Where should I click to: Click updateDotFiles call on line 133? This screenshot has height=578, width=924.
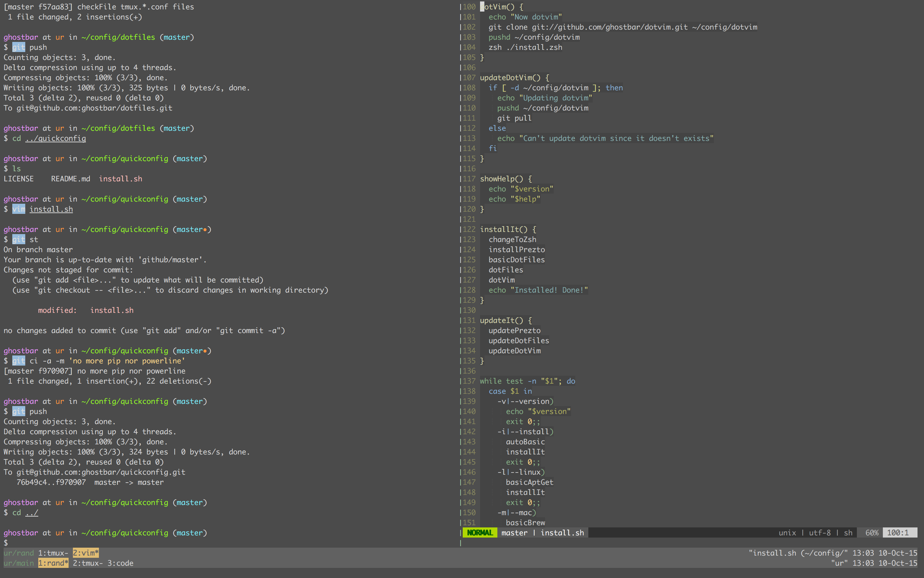(519, 341)
